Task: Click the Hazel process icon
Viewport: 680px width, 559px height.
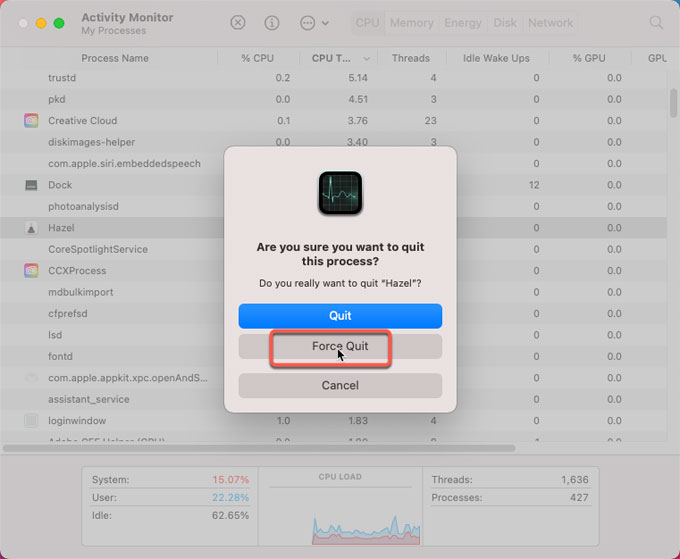Action: 31,228
